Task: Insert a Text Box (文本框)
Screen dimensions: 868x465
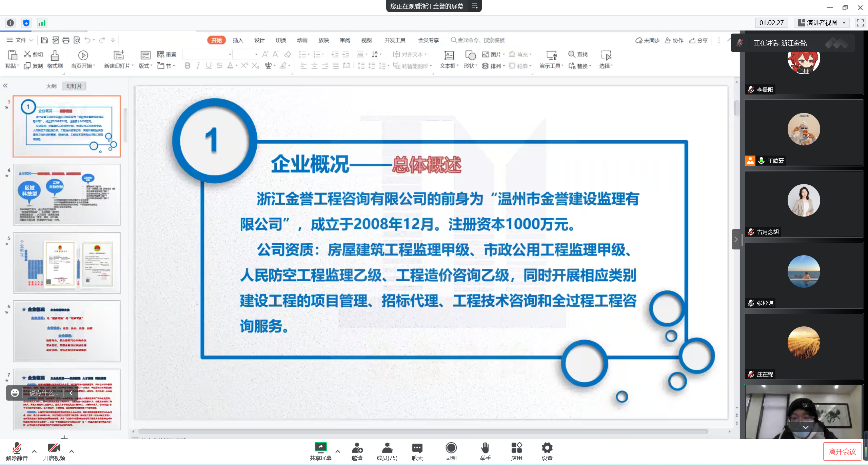Action: coord(449,59)
